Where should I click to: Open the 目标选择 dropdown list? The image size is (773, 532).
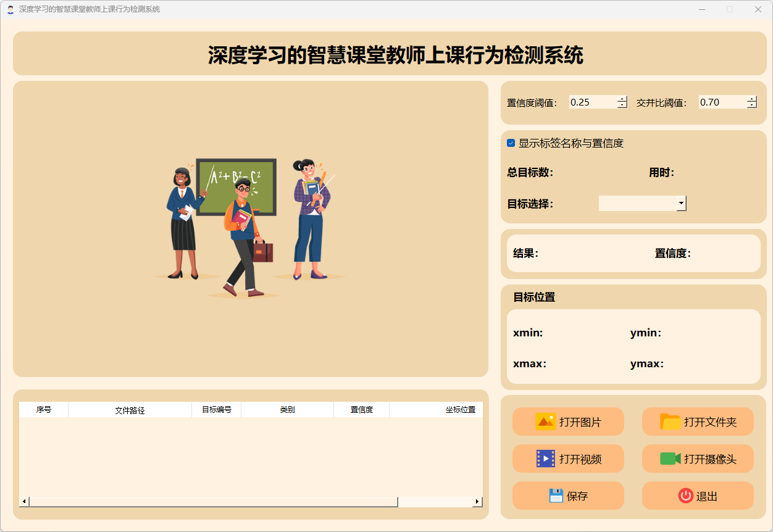pyautogui.click(x=681, y=203)
